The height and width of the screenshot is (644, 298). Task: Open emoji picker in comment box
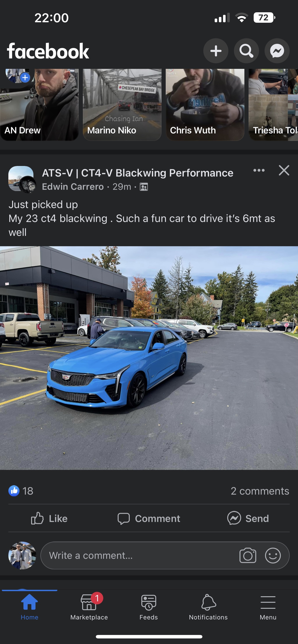pos(273,556)
